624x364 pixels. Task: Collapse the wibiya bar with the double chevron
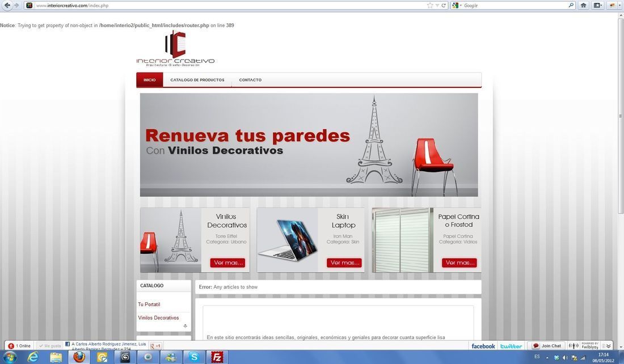(609, 346)
